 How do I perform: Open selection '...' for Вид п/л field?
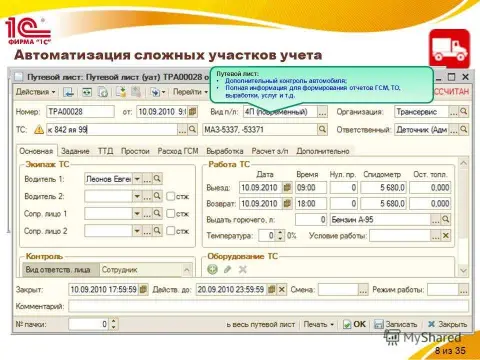[322, 112]
